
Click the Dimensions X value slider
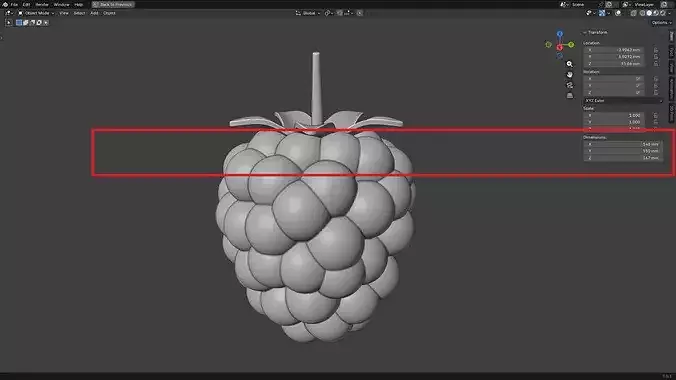(623, 144)
